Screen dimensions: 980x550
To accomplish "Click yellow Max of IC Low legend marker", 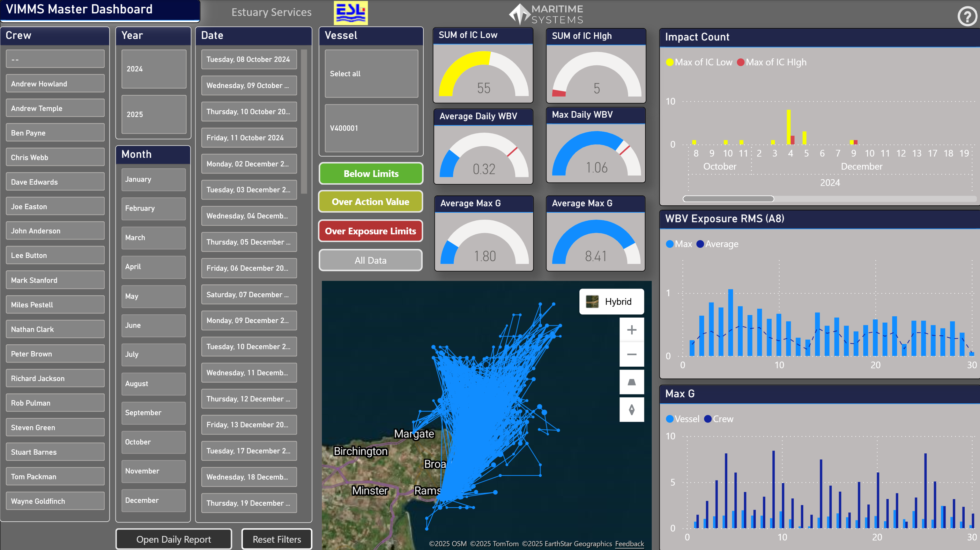I will click(x=670, y=62).
